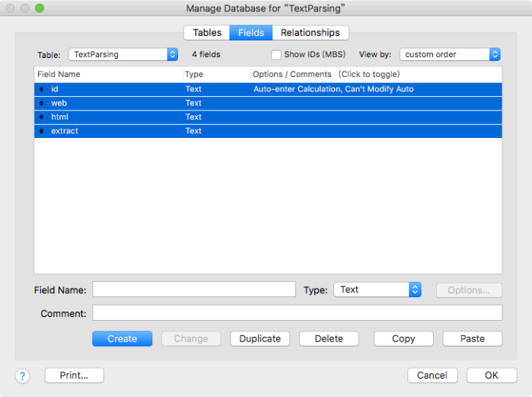Select the Fields tab
532x397 pixels.
[251, 33]
